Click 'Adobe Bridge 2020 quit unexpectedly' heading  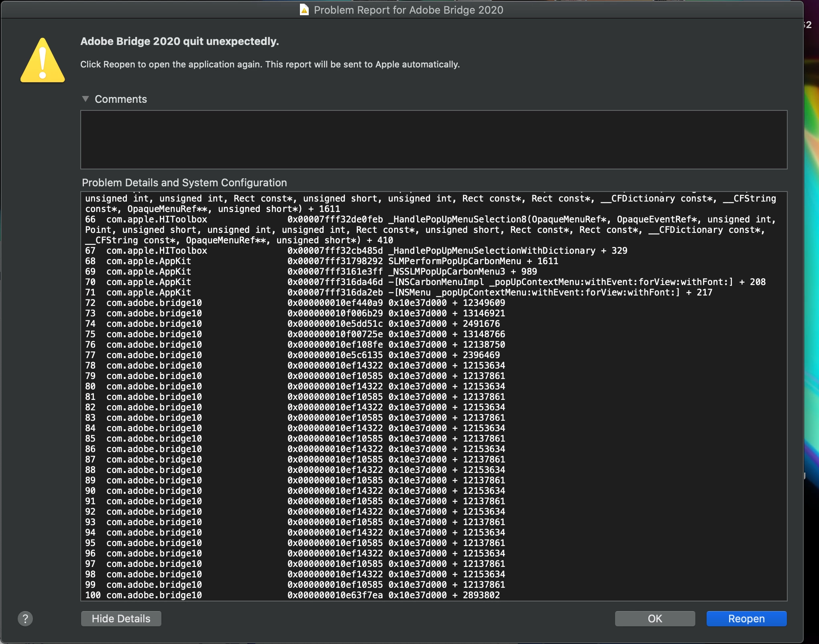pyautogui.click(x=179, y=41)
